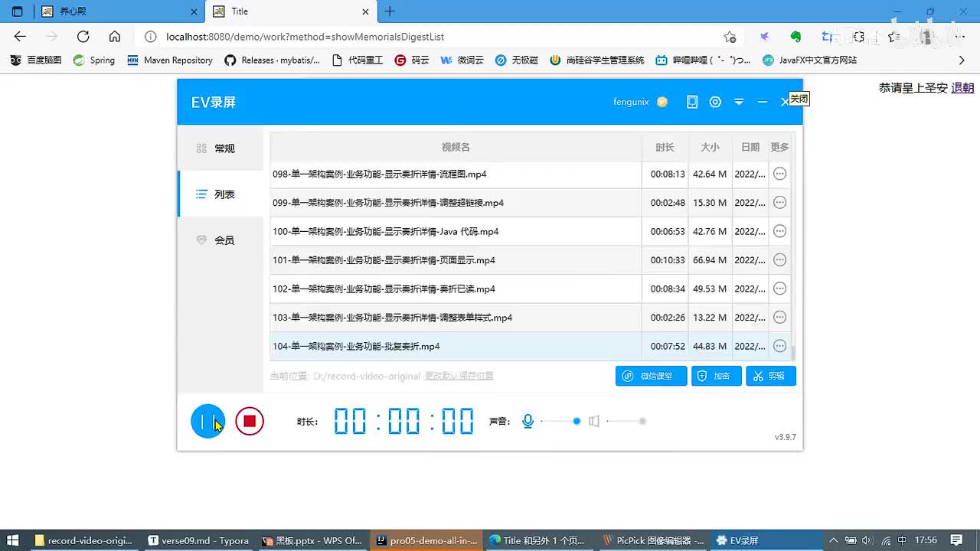Click the 微信课堂 button
This screenshot has width=980, height=551.
(x=651, y=376)
